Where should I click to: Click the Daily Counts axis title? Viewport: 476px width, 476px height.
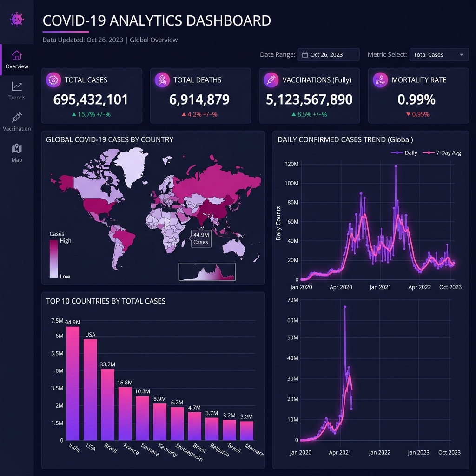click(x=278, y=223)
